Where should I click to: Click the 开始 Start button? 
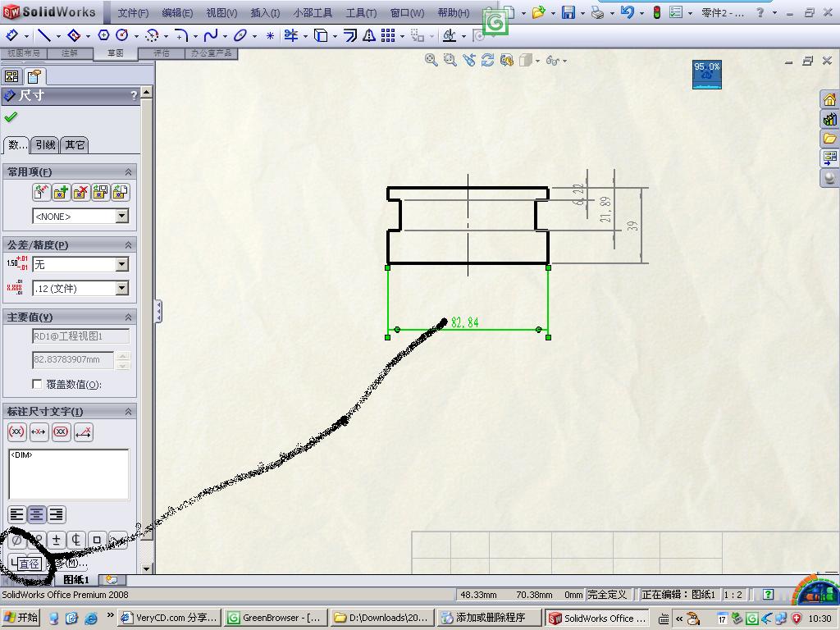click(21, 618)
